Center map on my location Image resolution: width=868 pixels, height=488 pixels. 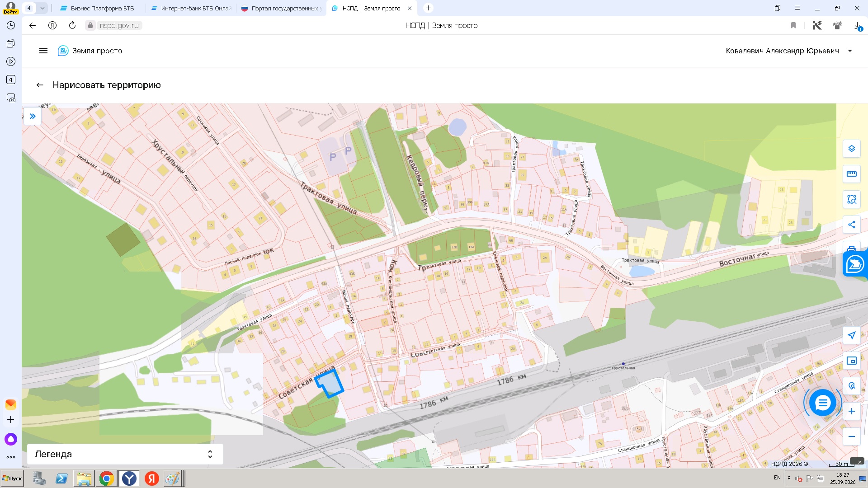[851, 335]
